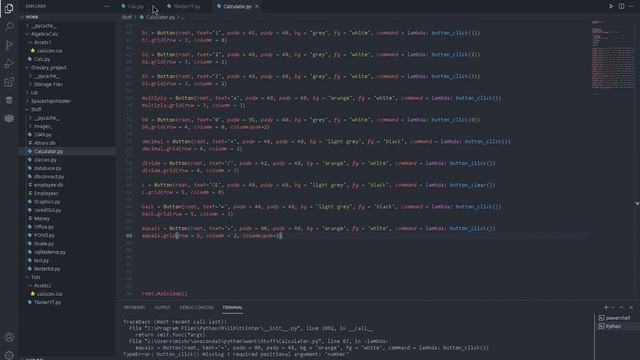The image size is (640, 360).
Task: Open the Manage gear icon
Action: click(x=9, y=355)
